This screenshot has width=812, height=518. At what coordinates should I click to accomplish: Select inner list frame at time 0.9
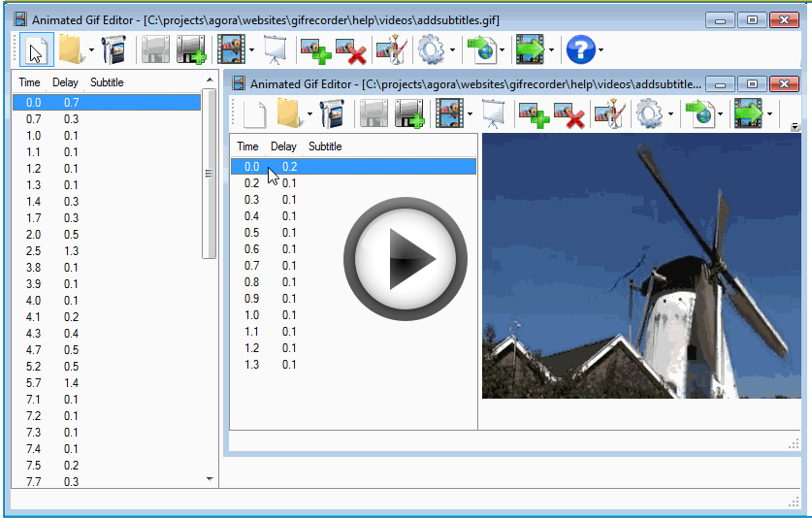pos(354,299)
